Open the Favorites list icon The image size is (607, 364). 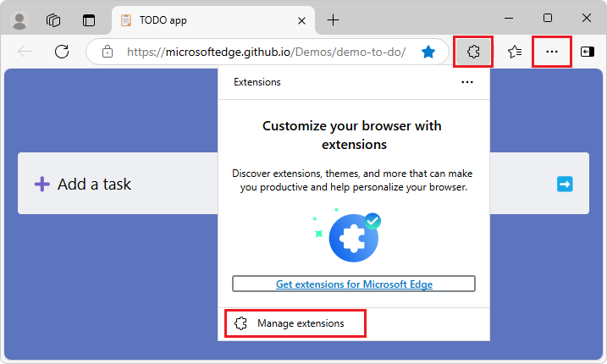click(x=515, y=52)
